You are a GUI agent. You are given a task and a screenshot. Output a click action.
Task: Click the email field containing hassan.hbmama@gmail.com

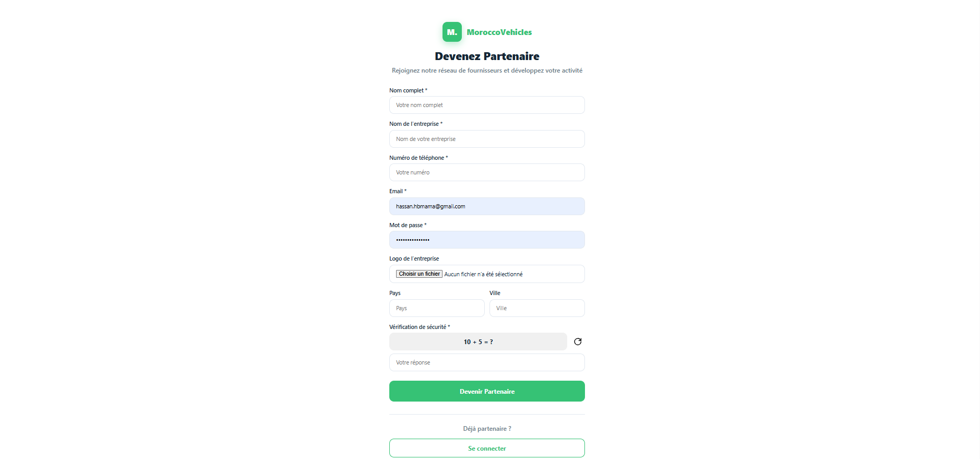(487, 206)
